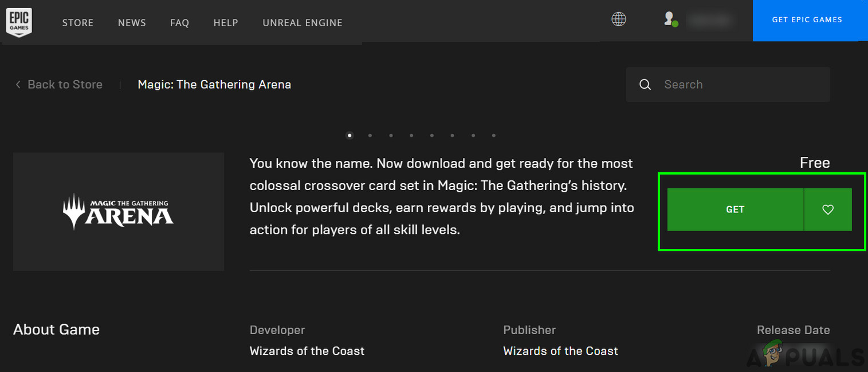Click the user account avatar icon
Screen dimensions: 868x372
(670, 19)
